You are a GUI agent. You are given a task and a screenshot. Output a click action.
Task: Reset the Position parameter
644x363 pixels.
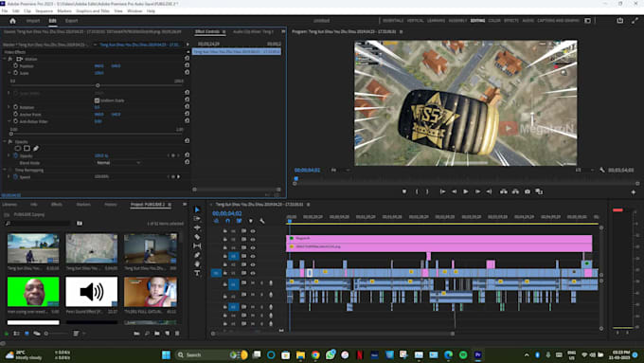click(x=188, y=65)
